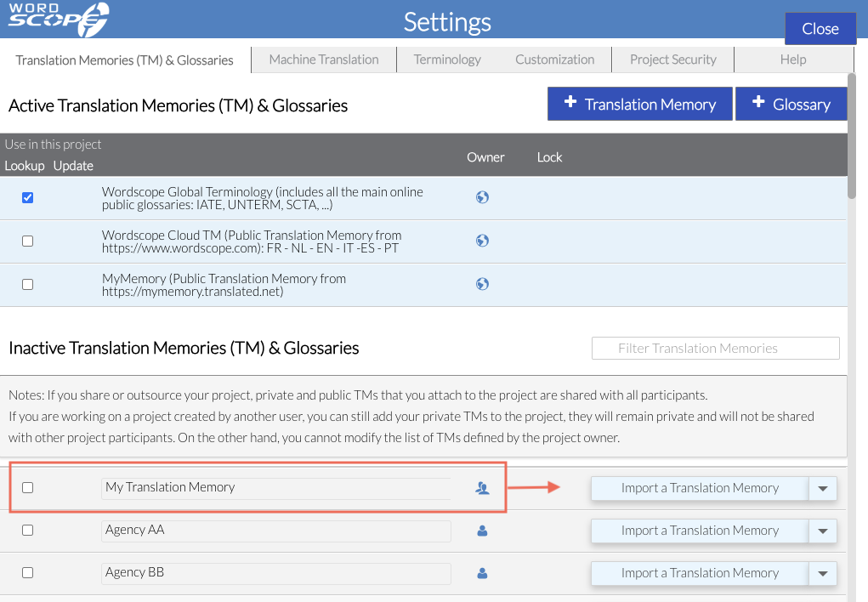The width and height of the screenshot is (868, 602).
Task: Click globe owner icon for Wordscope Cloud TM
Action: coord(482,241)
